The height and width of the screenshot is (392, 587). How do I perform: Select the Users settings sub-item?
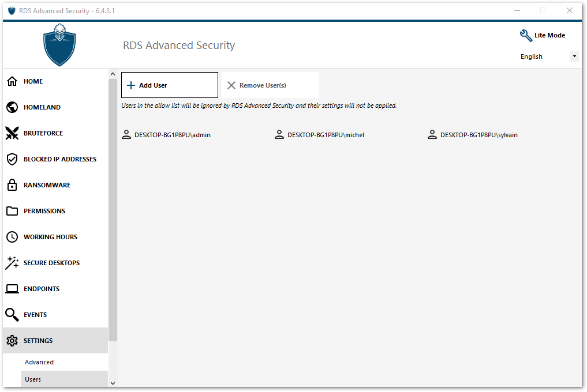[x=64, y=379]
